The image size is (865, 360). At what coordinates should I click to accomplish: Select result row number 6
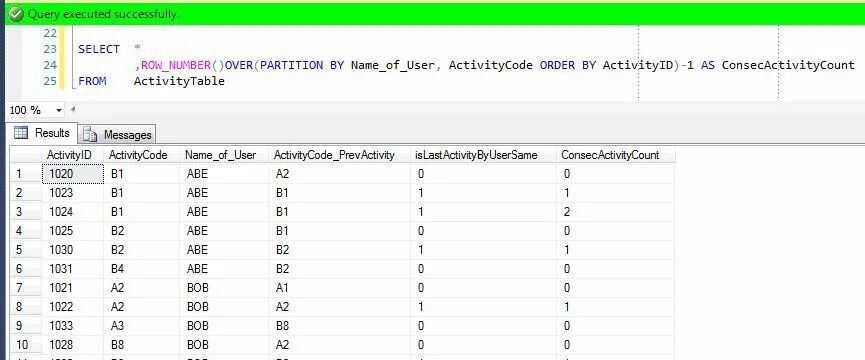point(26,268)
